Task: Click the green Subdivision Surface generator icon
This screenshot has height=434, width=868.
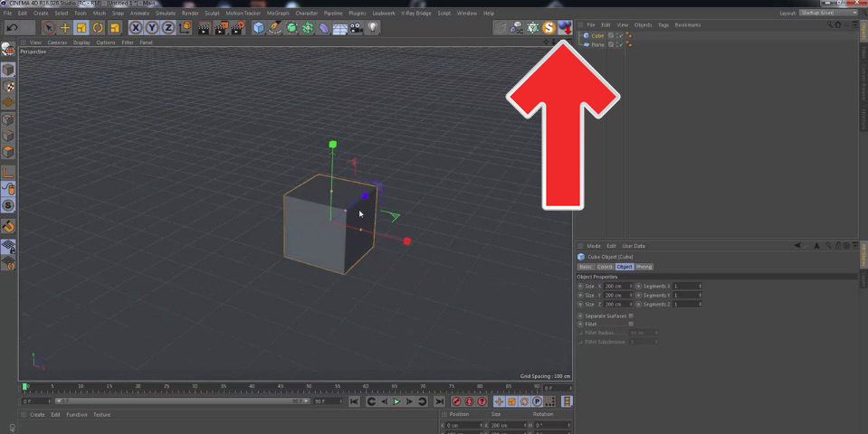Action: (291, 28)
